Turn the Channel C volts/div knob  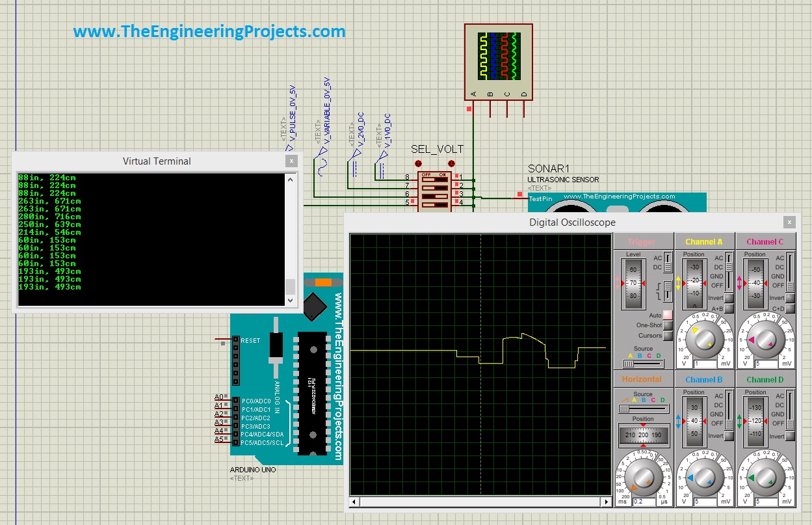[x=767, y=339]
